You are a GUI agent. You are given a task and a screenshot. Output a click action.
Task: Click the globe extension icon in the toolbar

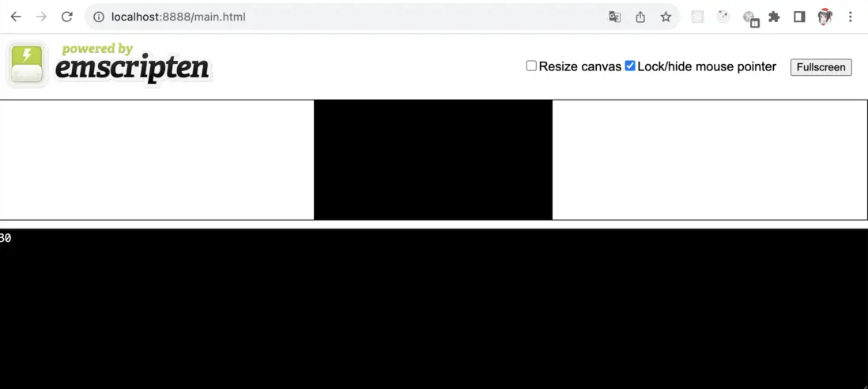point(750,18)
